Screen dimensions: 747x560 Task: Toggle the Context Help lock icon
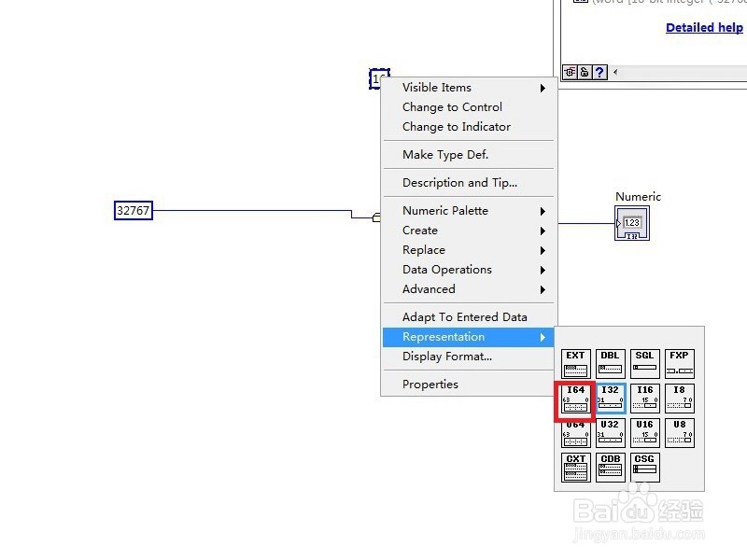click(585, 73)
